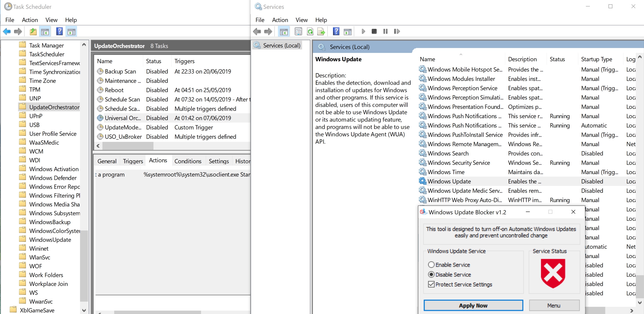Screen dimensions: 644x314
Task: Open Properties icon in Services toolbar
Action: (298, 32)
